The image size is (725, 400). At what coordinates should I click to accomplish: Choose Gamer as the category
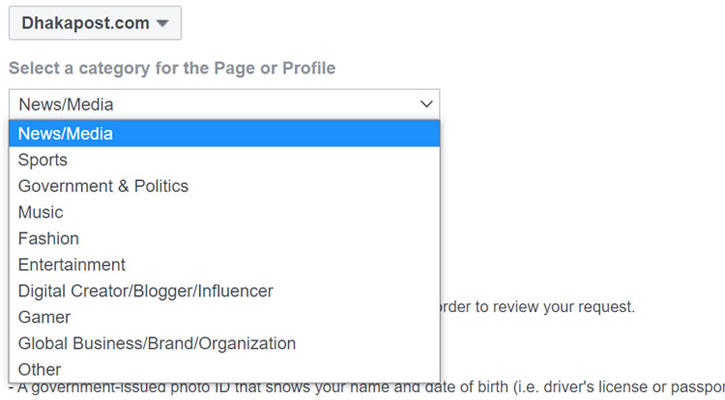click(x=44, y=317)
